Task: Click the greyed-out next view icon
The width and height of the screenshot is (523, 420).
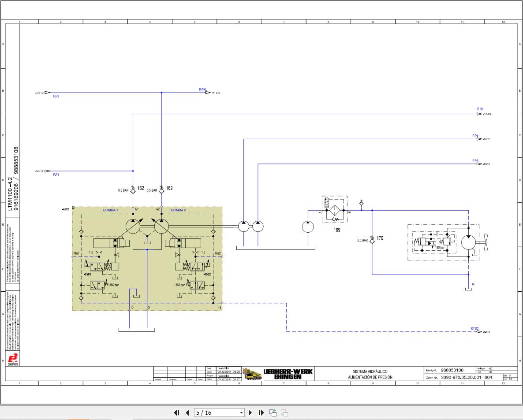Action: pyautogui.click(x=284, y=413)
